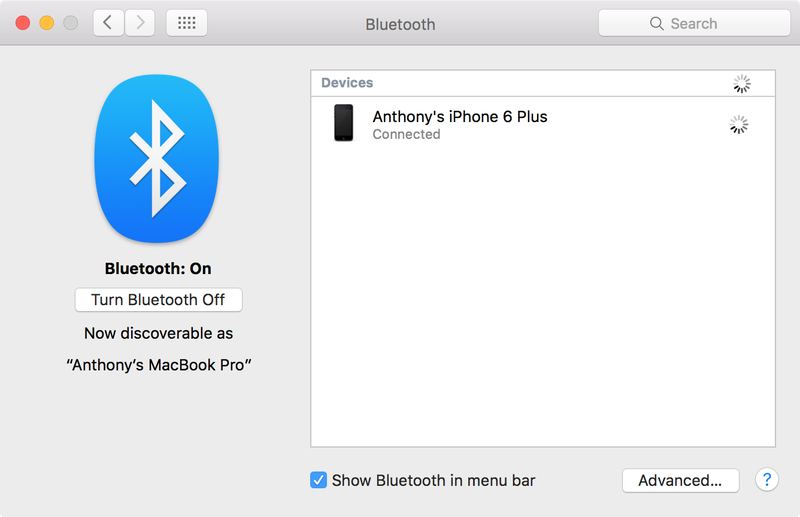Image resolution: width=800 pixels, height=517 pixels.
Task: Open the Advanced... options
Action: [680, 480]
